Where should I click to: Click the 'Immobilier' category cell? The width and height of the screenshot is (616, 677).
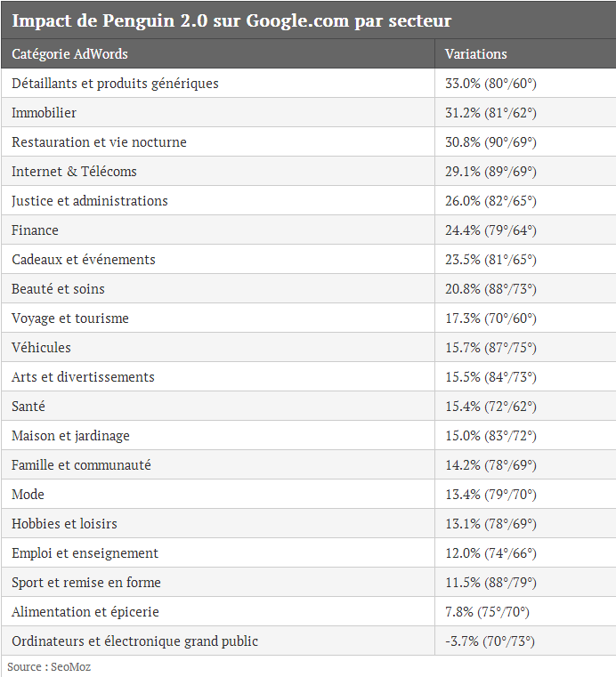tap(218, 112)
